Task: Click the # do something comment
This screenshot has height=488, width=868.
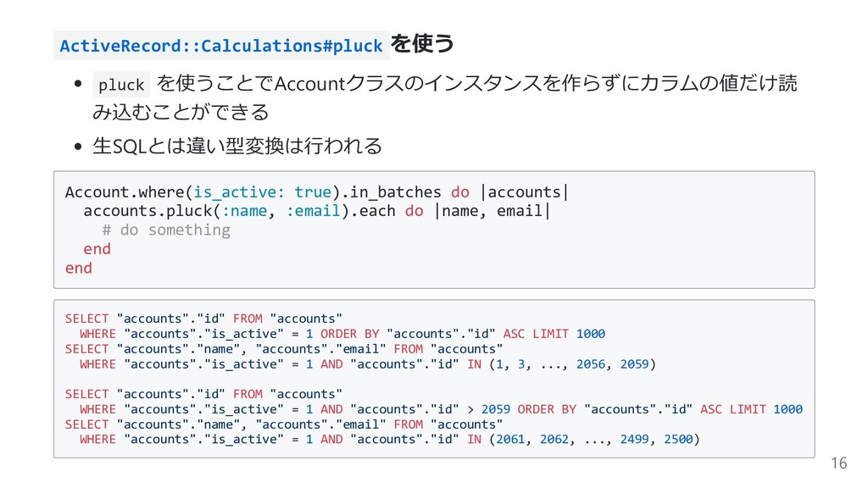Action: (x=166, y=230)
